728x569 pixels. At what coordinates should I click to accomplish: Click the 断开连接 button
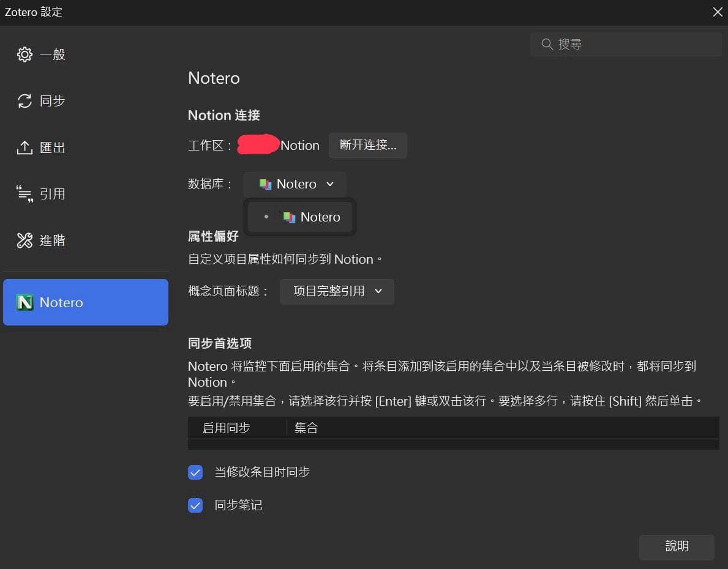click(368, 145)
